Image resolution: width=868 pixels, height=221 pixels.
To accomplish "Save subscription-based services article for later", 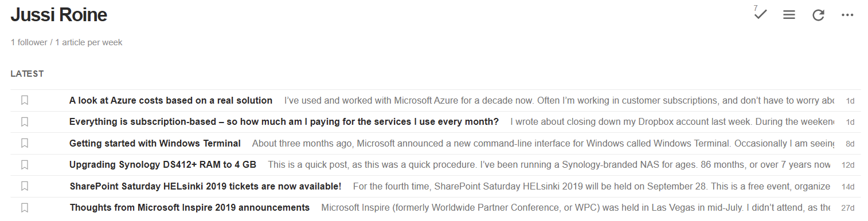I will tap(25, 122).
